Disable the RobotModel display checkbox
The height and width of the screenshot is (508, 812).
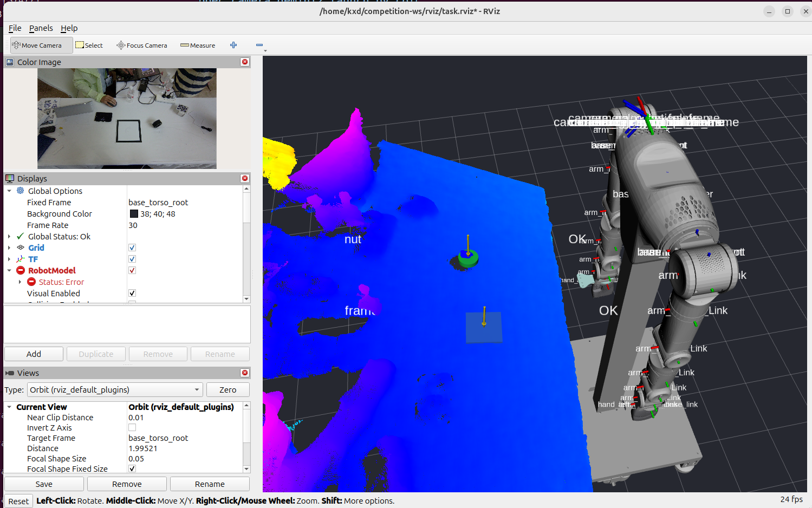coord(132,270)
